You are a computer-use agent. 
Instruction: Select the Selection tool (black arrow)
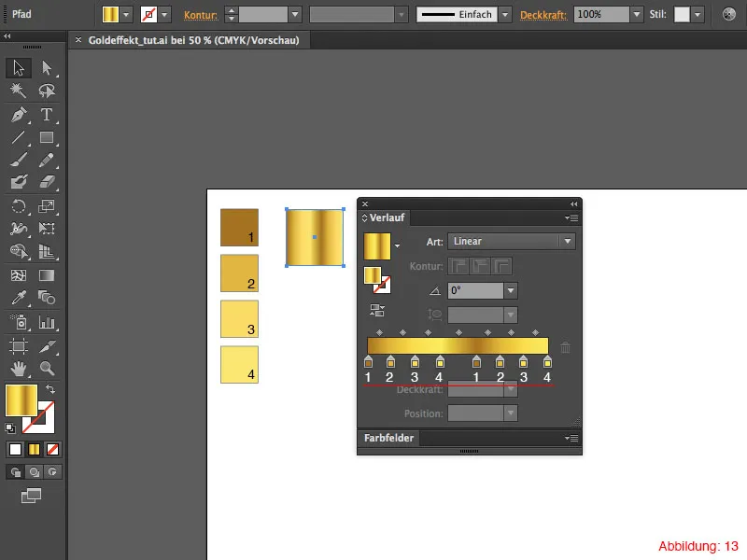coord(19,67)
